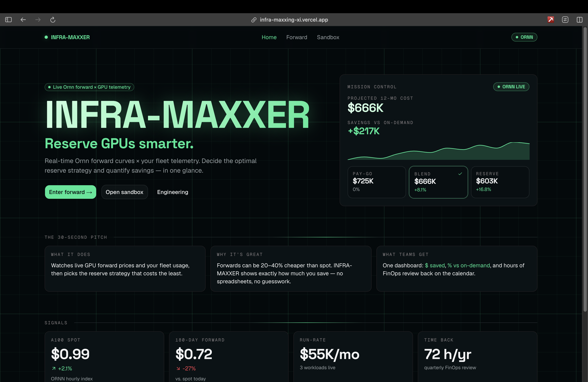Viewport: 588px width, 382px height.
Task: Click the $ saved highlighted text
Action: coord(435,266)
